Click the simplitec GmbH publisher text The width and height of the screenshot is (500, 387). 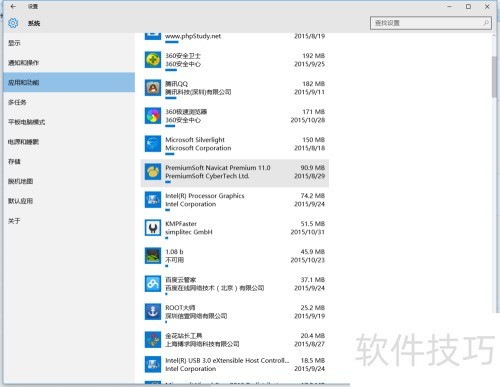pos(189,232)
